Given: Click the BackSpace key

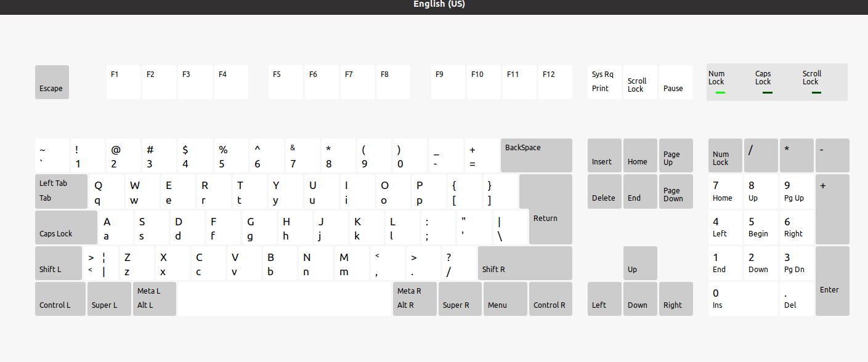Looking at the screenshot, I should [x=537, y=155].
